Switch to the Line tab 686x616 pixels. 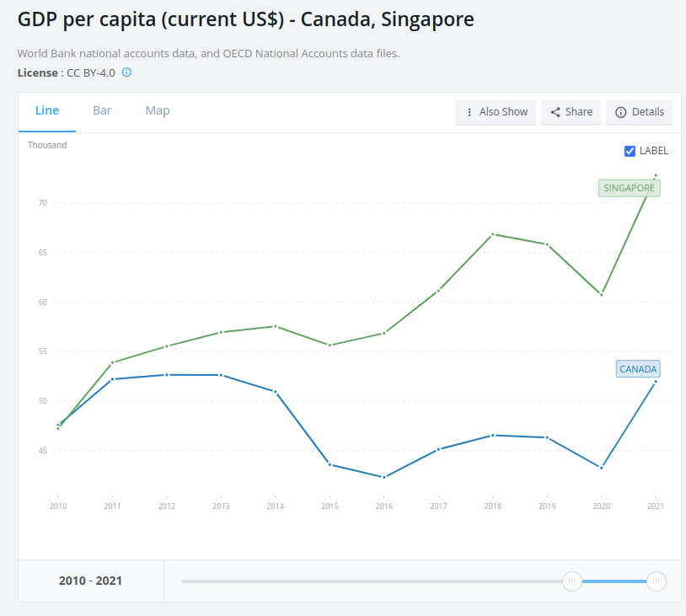pyautogui.click(x=47, y=110)
